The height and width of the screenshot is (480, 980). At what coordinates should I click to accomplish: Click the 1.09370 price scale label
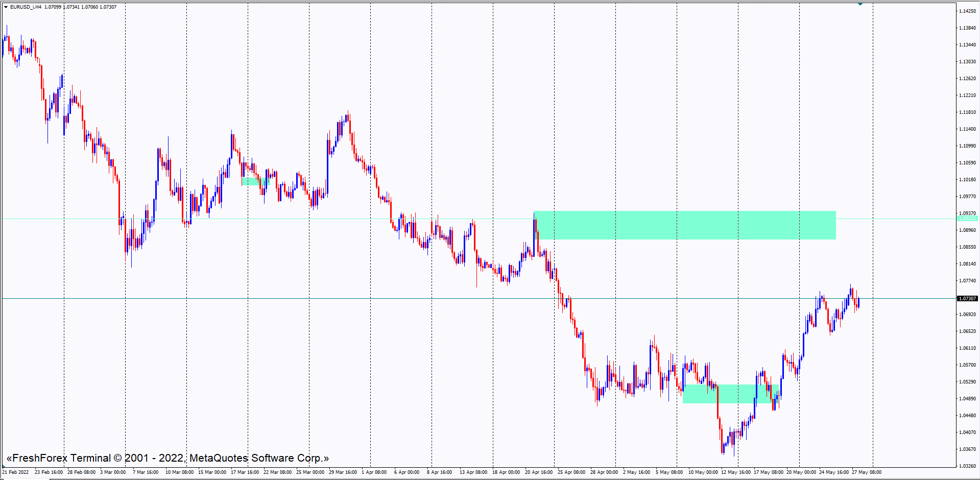click(967, 213)
